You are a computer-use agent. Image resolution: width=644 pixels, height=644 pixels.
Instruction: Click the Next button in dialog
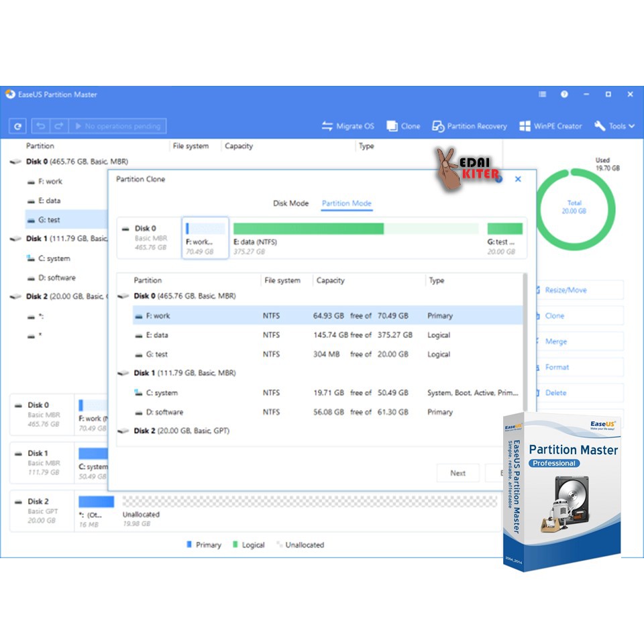pos(458,473)
